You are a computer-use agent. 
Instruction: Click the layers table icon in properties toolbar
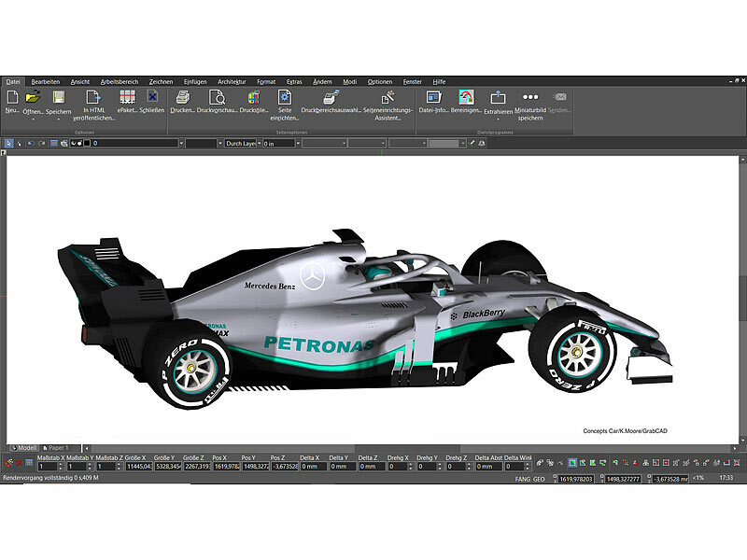[x=54, y=143]
